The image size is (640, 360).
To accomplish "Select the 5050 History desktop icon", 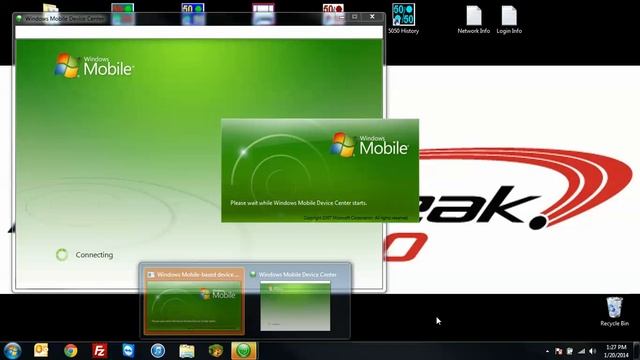I will coord(404,18).
